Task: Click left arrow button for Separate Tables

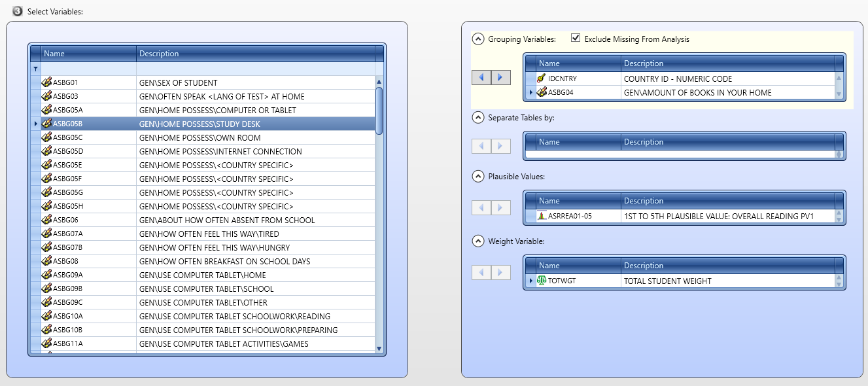Action: pos(481,146)
